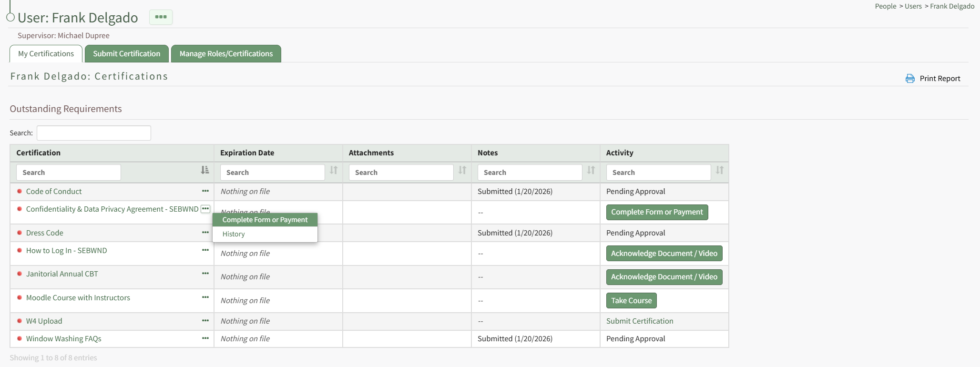Screen dimensions: 980x367
Task: Open the Manage Roles/Certifications tab
Action: click(x=226, y=54)
